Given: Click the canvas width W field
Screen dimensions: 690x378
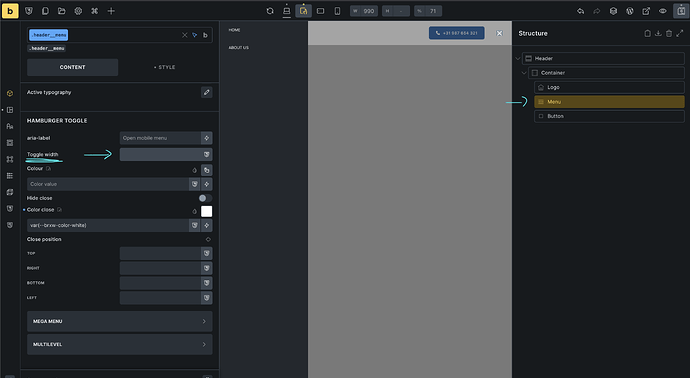Looking at the screenshot, I should pyautogui.click(x=364, y=11).
